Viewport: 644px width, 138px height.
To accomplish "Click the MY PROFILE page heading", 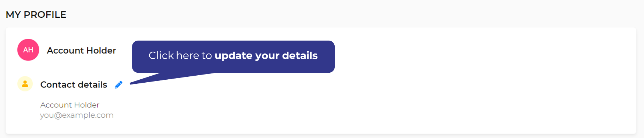I will 36,14.
